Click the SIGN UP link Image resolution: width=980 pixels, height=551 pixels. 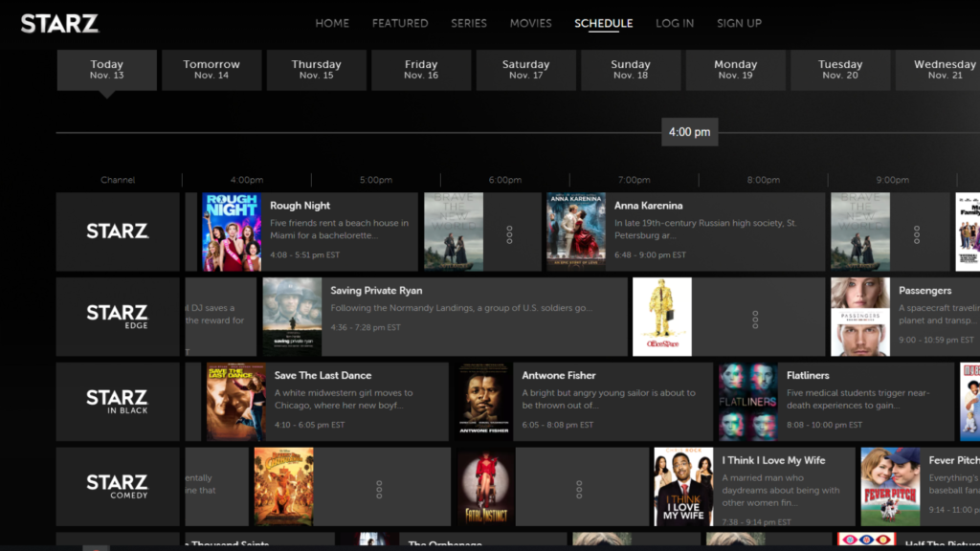(739, 23)
